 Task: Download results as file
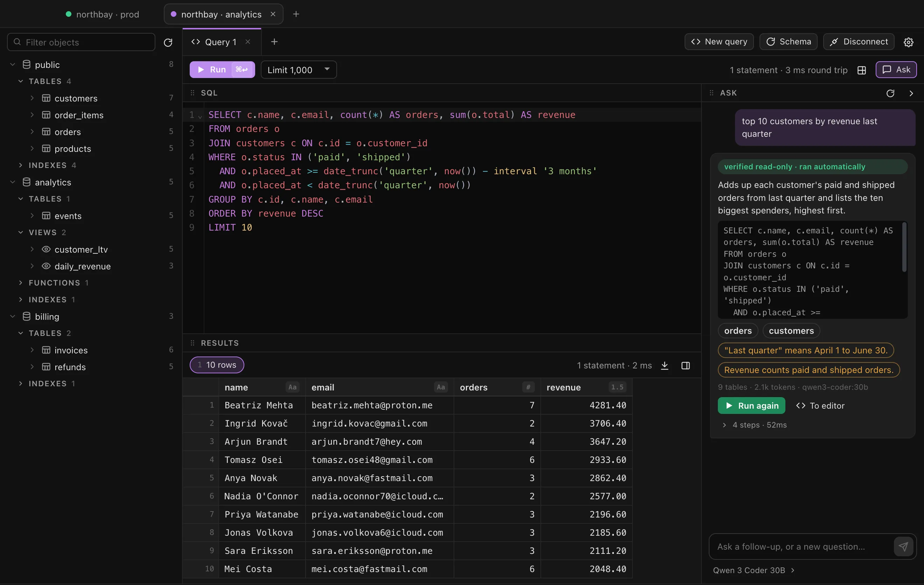(x=665, y=366)
